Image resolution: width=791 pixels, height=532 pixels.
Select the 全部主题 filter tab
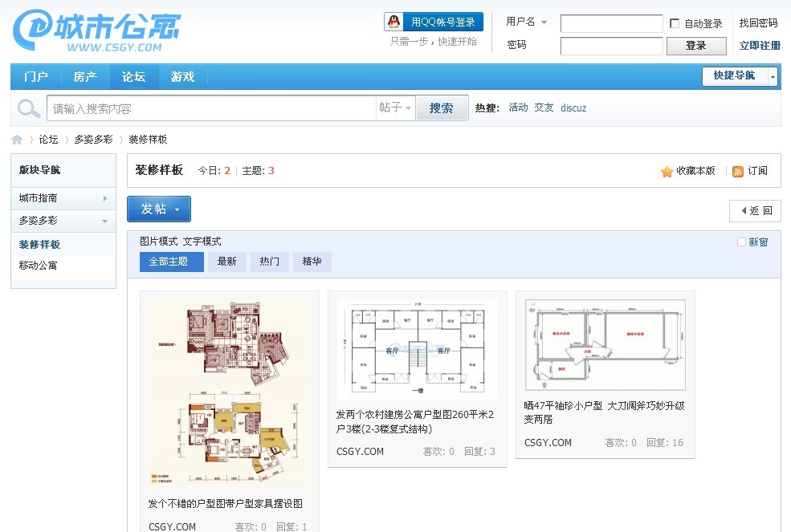[x=172, y=262]
